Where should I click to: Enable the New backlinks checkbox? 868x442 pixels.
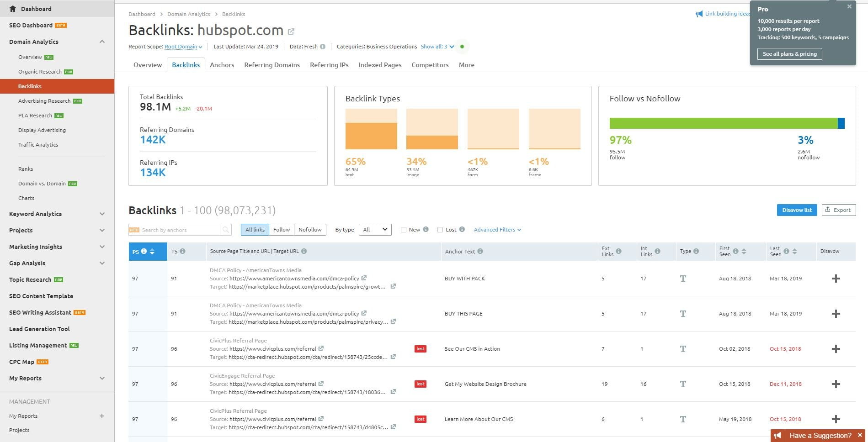[x=404, y=230]
